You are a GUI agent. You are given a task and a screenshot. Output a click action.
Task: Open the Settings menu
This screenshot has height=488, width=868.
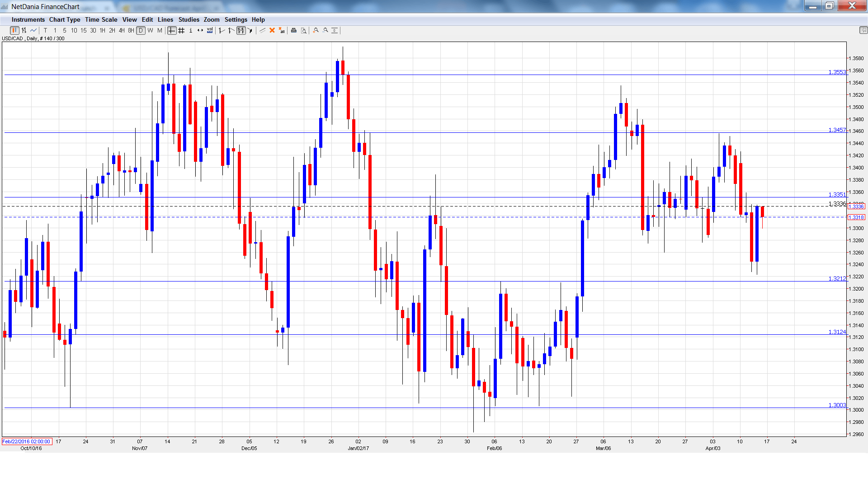[x=236, y=20]
